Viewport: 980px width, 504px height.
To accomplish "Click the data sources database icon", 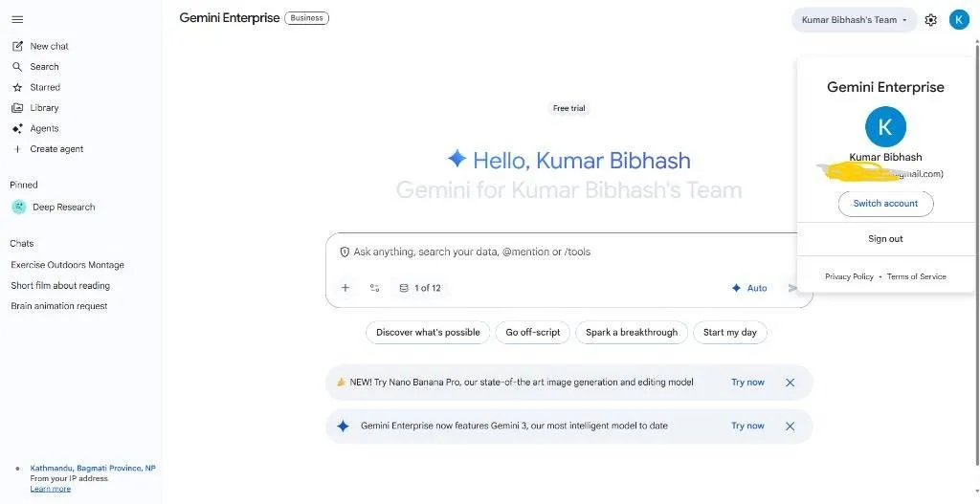I will tap(404, 288).
